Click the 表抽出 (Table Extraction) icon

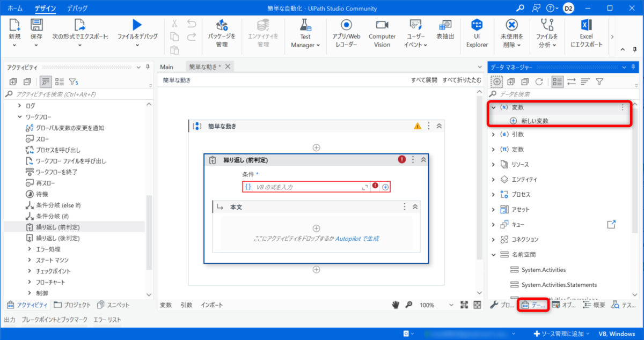pyautogui.click(x=445, y=25)
